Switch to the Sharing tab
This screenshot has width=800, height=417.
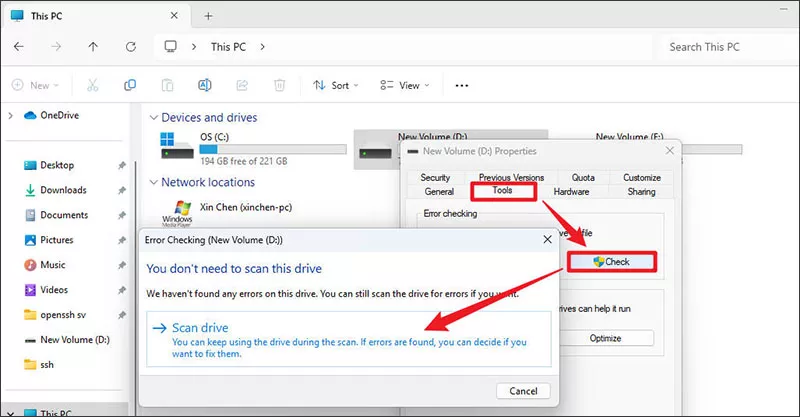[641, 191]
